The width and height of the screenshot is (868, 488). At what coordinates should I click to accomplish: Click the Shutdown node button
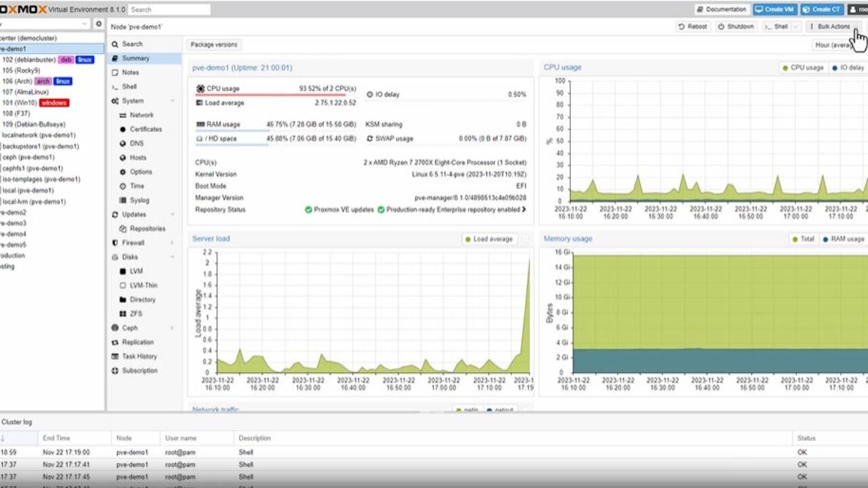pyautogui.click(x=736, y=26)
